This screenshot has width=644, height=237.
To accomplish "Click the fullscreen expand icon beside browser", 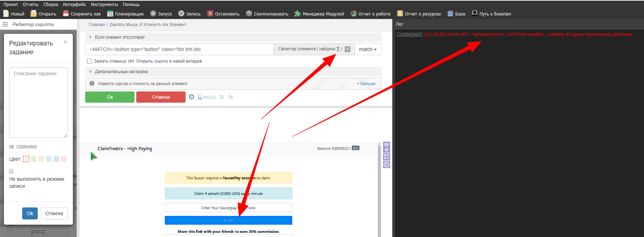I will pos(387,157).
